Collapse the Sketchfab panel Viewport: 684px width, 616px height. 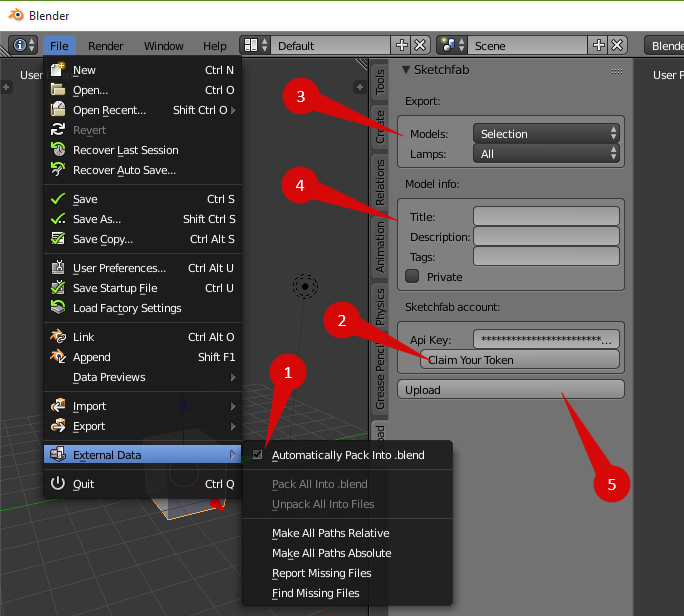406,70
